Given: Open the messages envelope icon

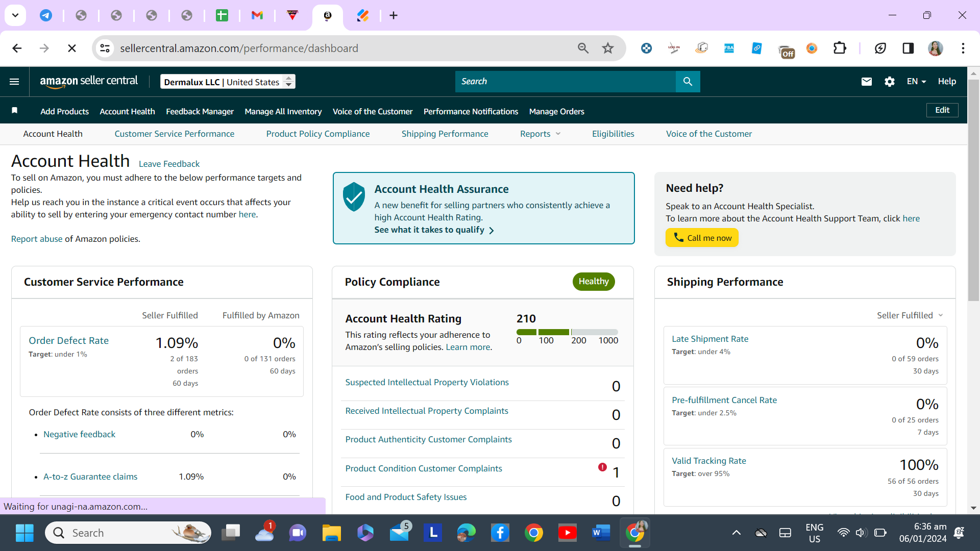Looking at the screenshot, I should pyautogui.click(x=866, y=82).
